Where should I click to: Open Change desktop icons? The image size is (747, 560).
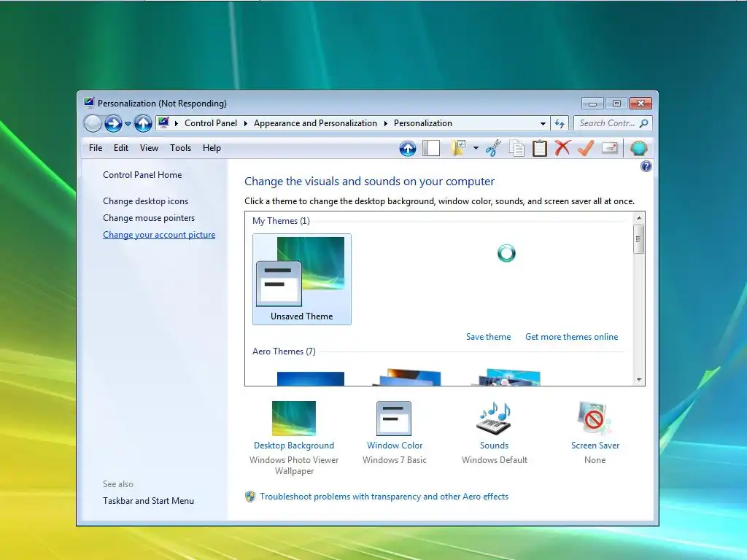pos(145,201)
